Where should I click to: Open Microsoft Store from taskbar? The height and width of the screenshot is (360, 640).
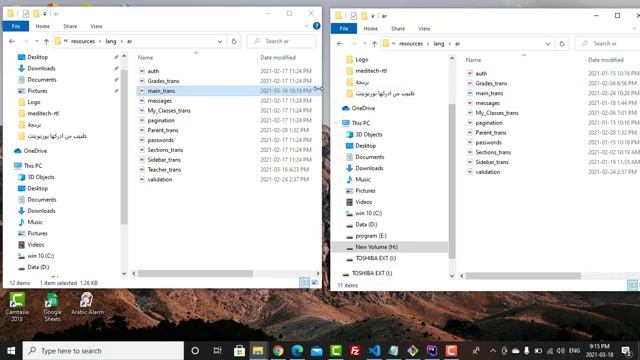(239, 351)
